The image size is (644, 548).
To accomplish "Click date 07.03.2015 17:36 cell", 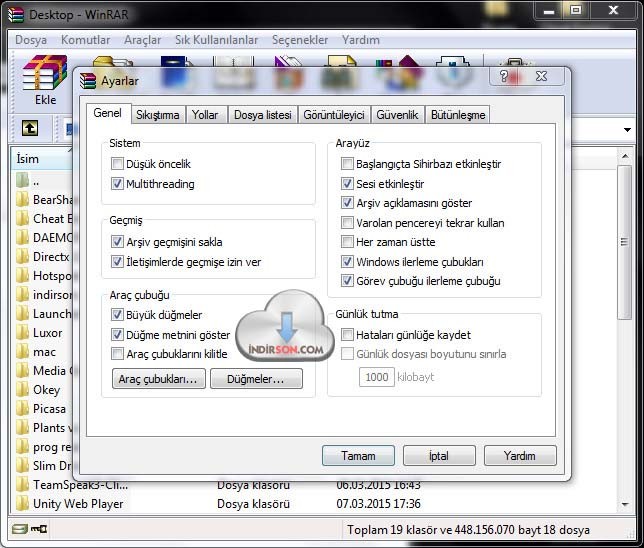I will tap(378, 503).
